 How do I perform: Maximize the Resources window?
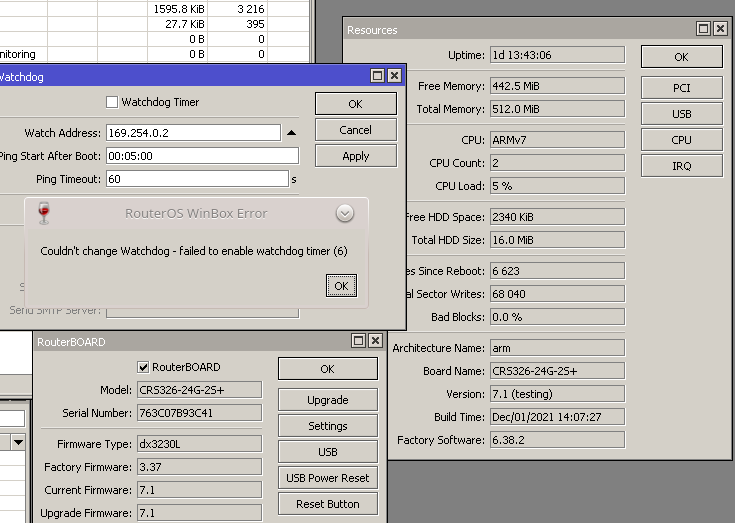click(703, 29)
